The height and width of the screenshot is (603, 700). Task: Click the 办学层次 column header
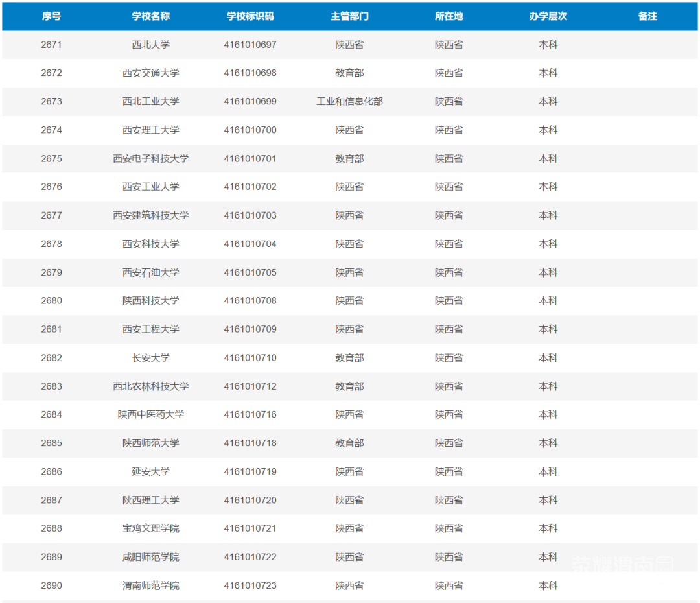point(548,16)
